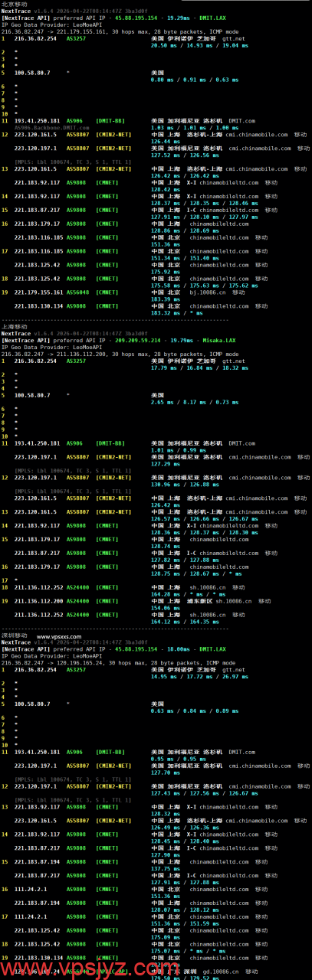The width and height of the screenshot is (312, 980).
Task: Click latency '183.32 ms / * ms'
Action: (x=176, y=312)
